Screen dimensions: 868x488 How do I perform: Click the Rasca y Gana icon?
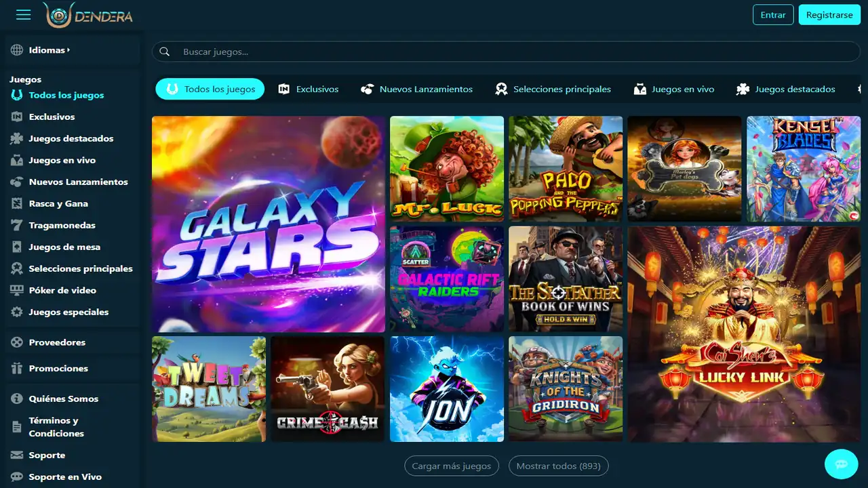[x=17, y=204]
